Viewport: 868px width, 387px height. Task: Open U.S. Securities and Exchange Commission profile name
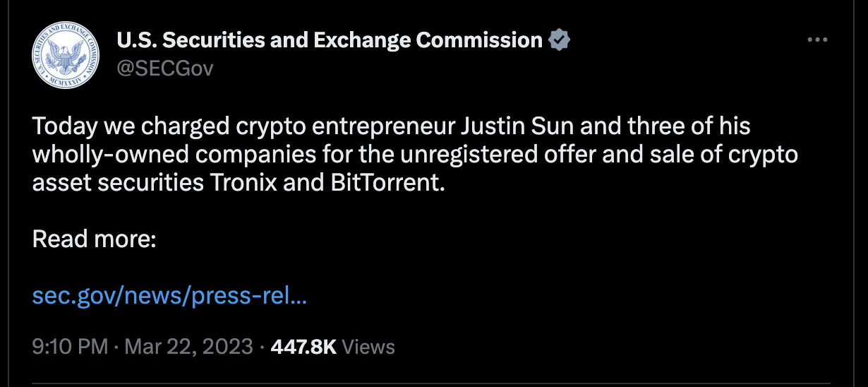tap(330, 40)
